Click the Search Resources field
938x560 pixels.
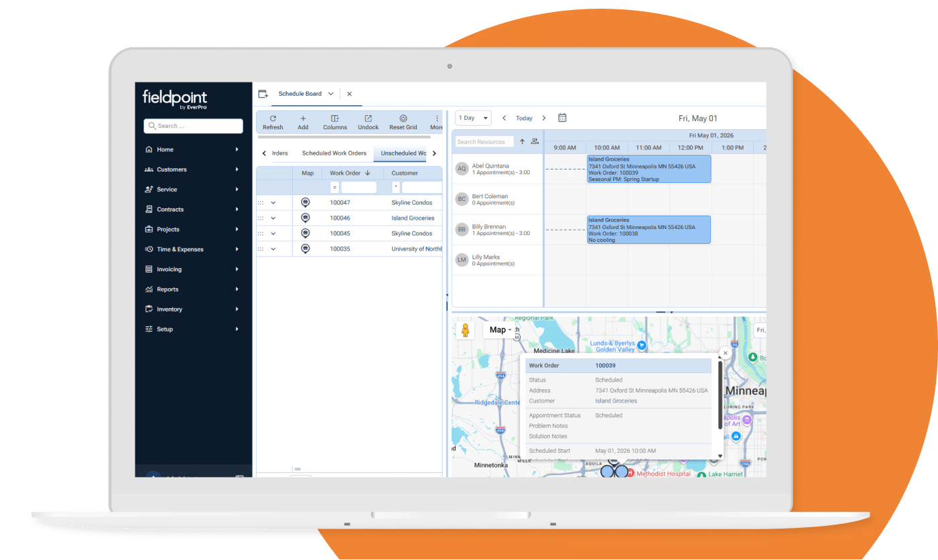pyautogui.click(x=484, y=142)
